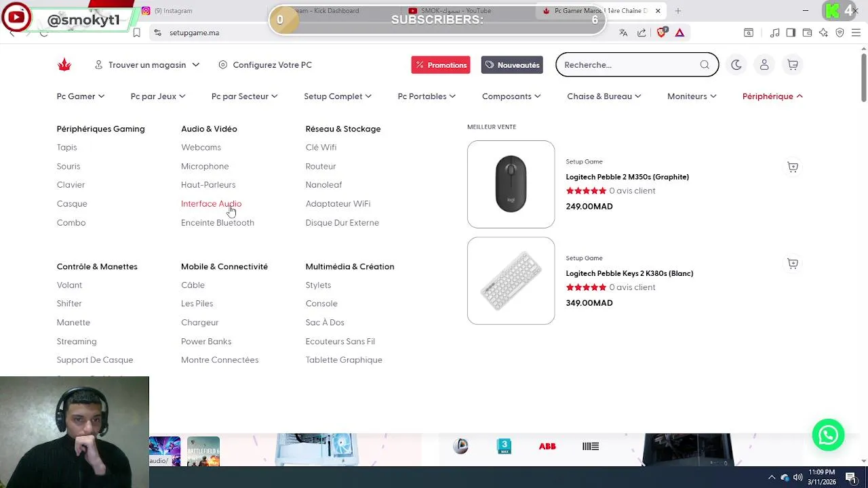868x488 pixels.
Task: Open the WhatsApp chat bubble
Action: [828, 435]
